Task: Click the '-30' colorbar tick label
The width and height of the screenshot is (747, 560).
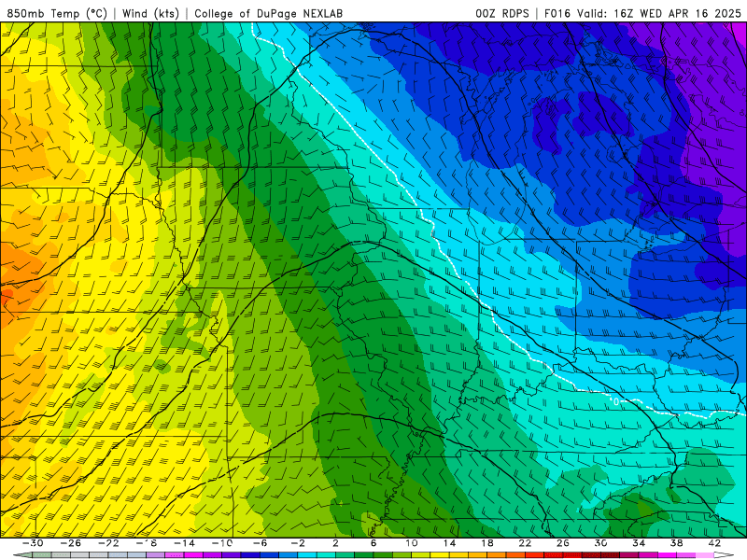Action: [x=33, y=543]
